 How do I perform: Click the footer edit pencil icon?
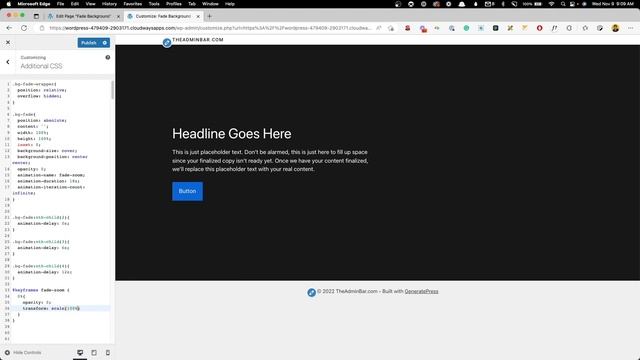tap(311, 292)
